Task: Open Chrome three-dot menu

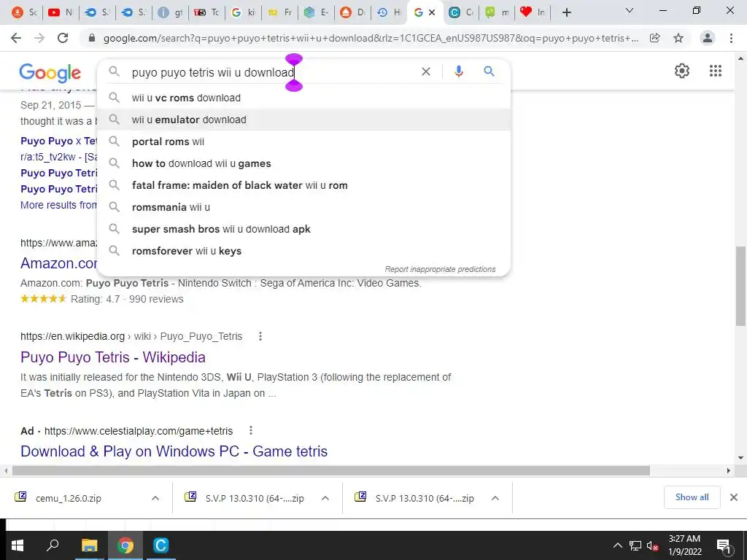Action: (x=731, y=38)
